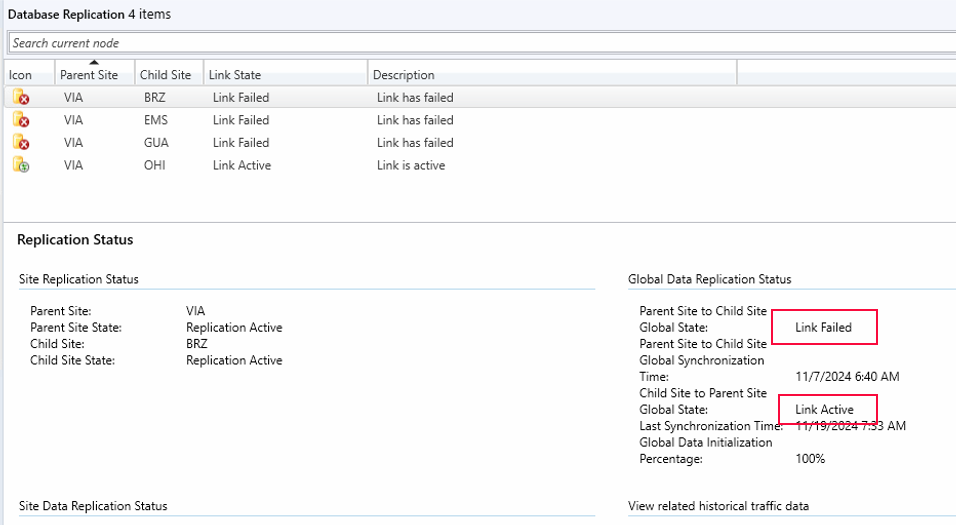
Task: Sort by the Child Site column header
Action: 165,75
